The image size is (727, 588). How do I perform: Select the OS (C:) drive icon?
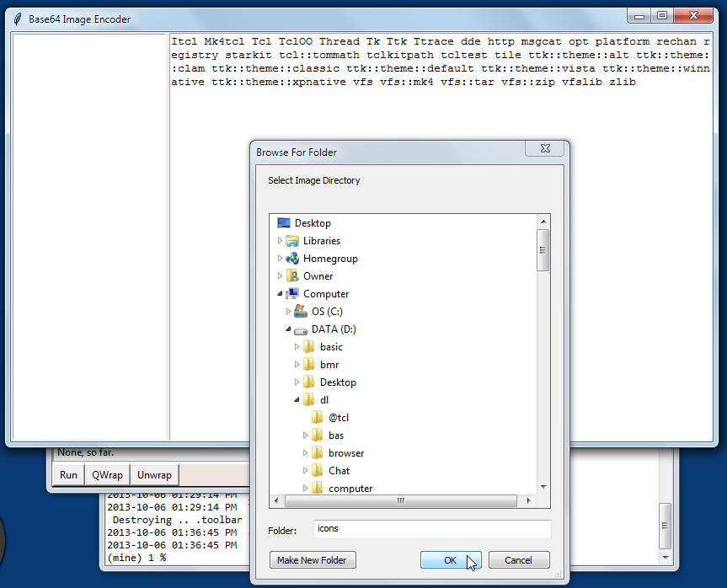coord(300,312)
